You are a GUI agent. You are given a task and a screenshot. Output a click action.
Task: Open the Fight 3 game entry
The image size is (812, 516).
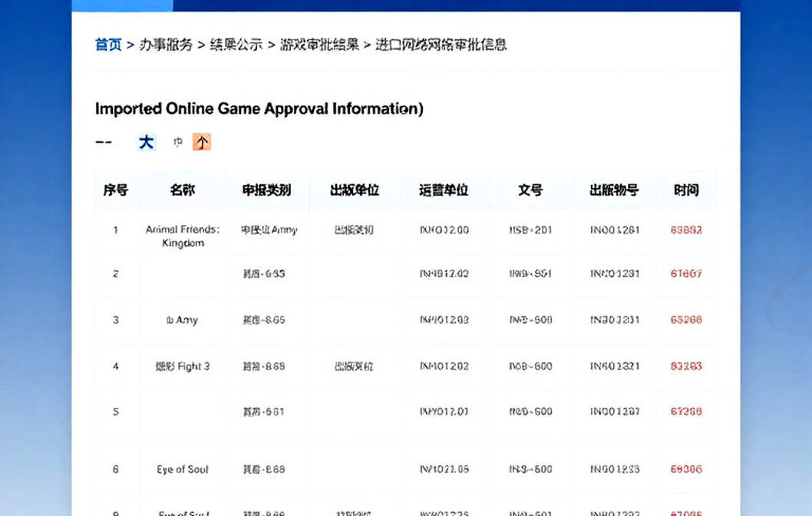click(183, 366)
